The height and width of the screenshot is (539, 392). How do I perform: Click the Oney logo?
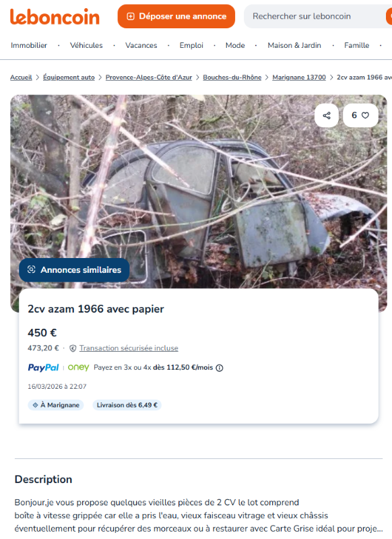click(78, 367)
